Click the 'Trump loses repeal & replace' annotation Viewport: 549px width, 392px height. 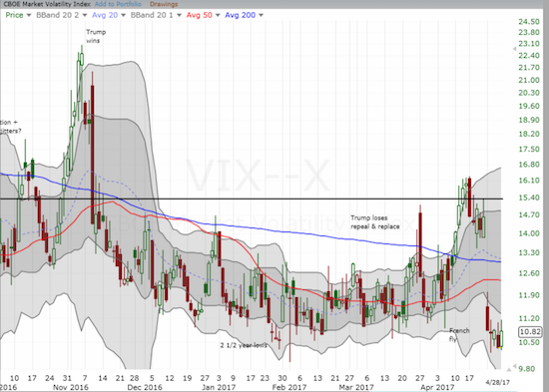tap(375, 222)
